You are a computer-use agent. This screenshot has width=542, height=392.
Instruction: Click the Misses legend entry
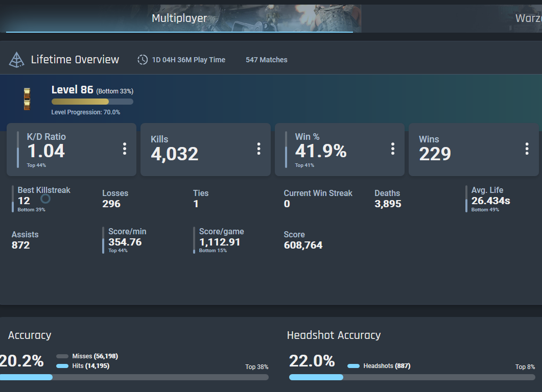(87, 356)
